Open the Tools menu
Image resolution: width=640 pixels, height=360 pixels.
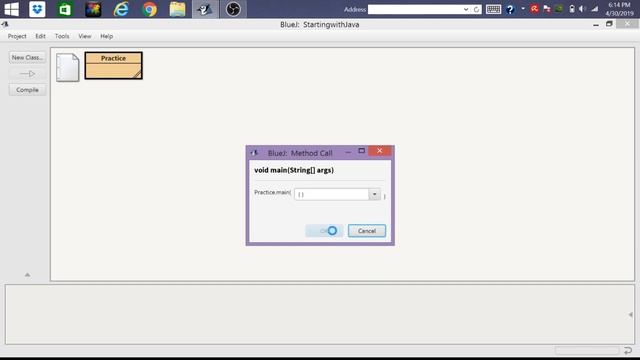coord(62,36)
